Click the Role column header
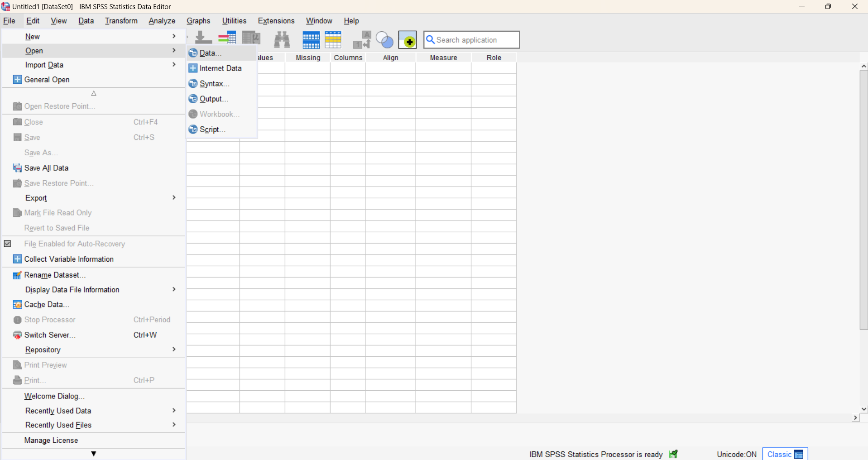This screenshot has height=460, width=868. pos(494,57)
